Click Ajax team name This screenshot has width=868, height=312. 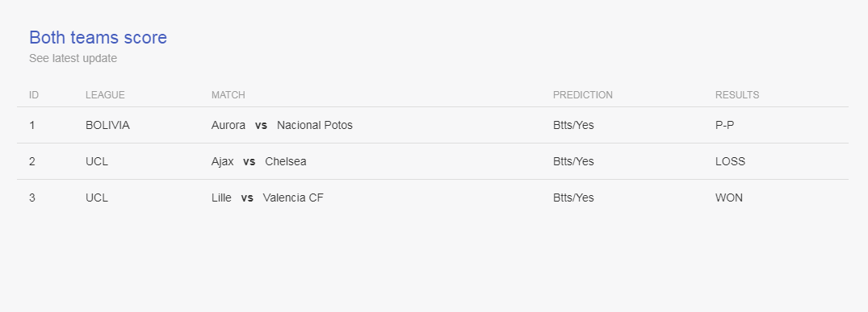(x=223, y=161)
